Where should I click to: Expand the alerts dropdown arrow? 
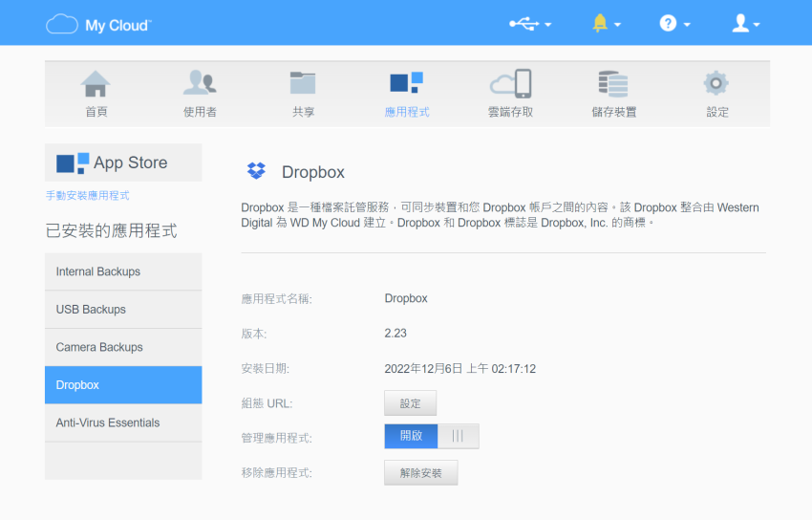(617, 24)
